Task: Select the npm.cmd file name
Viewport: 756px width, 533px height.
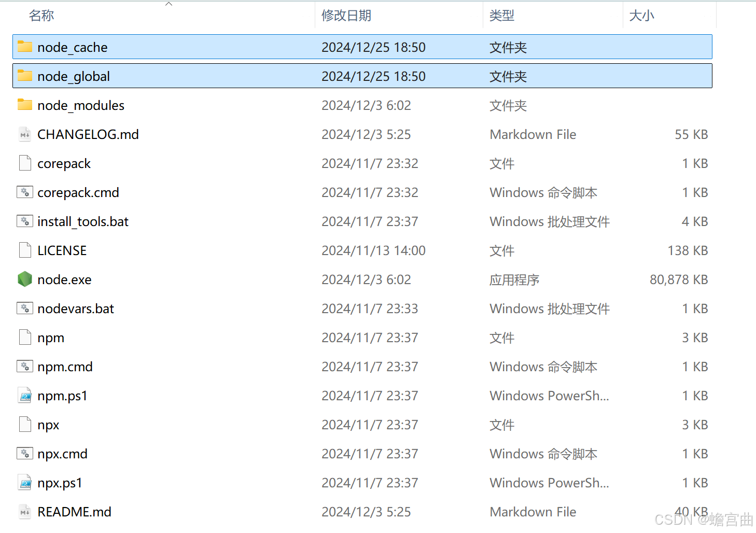Action: (x=65, y=367)
